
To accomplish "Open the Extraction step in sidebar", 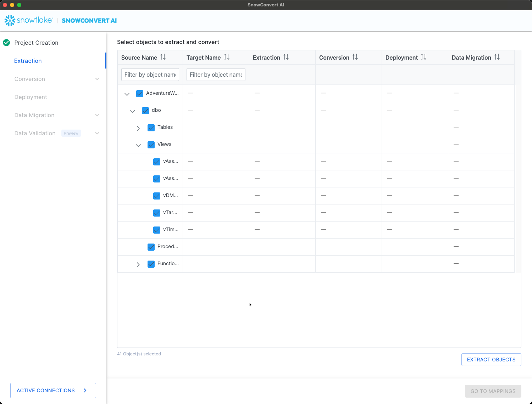I will pos(28,61).
